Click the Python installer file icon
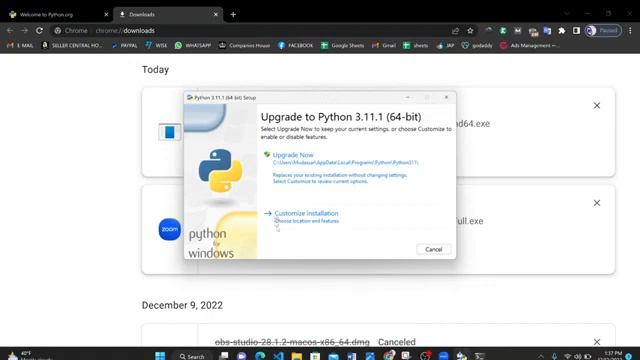Screen dimensions: 640x360 [169, 132]
